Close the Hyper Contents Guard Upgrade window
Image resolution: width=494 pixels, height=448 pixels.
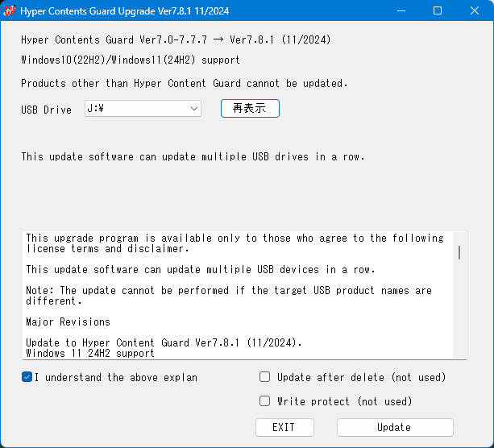[x=475, y=10]
